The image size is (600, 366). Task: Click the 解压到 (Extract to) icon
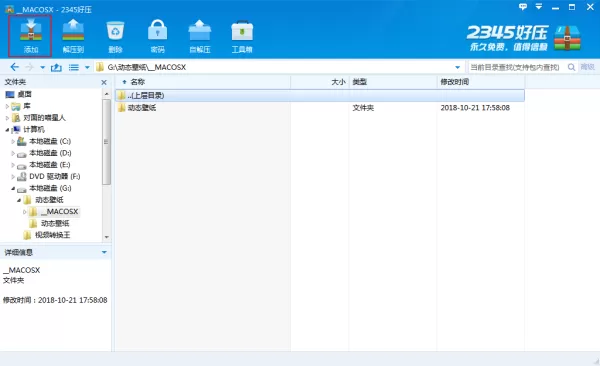73,36
